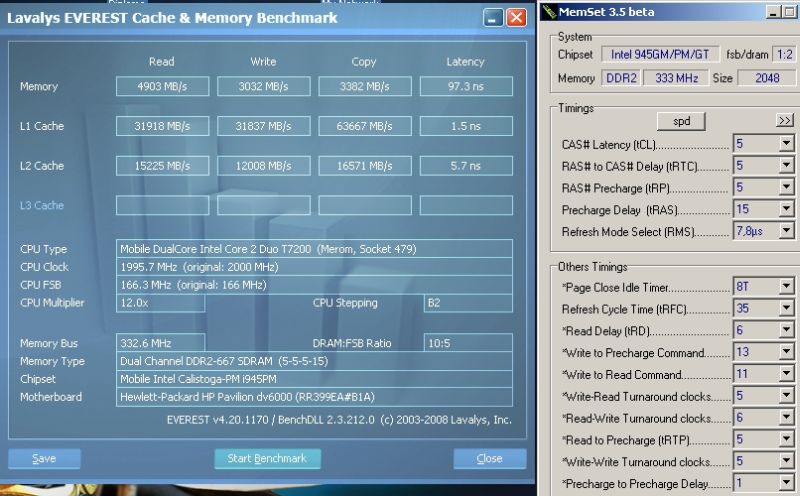Open the Page Close Idle Timer dropdown
Screen dimensions: 800x496
point(786,287)
